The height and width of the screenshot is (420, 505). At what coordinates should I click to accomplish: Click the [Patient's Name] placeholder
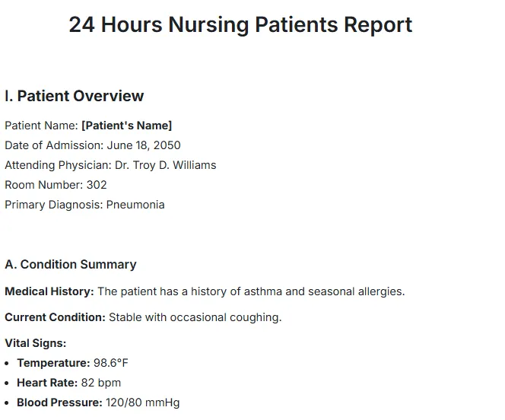tap(126, 126)
